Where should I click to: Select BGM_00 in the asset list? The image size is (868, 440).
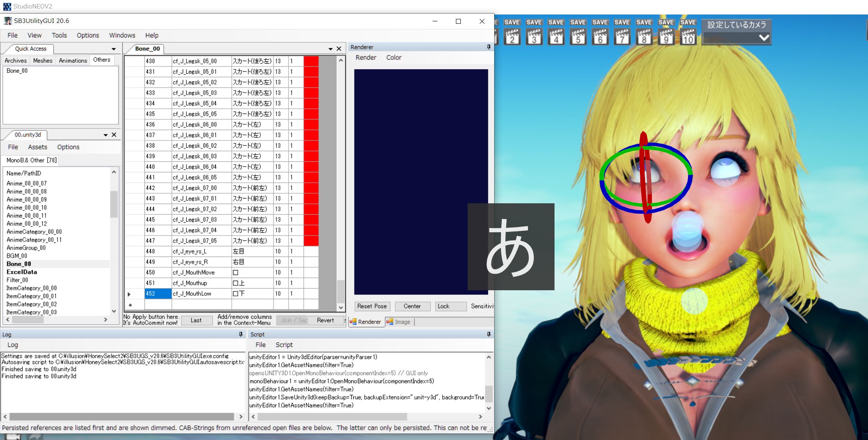coord(17,256)
